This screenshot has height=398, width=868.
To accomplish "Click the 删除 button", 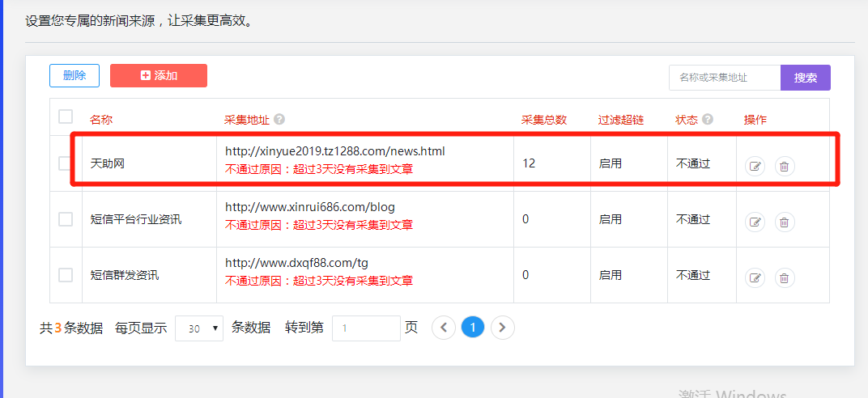I will [x=74, y=75].
